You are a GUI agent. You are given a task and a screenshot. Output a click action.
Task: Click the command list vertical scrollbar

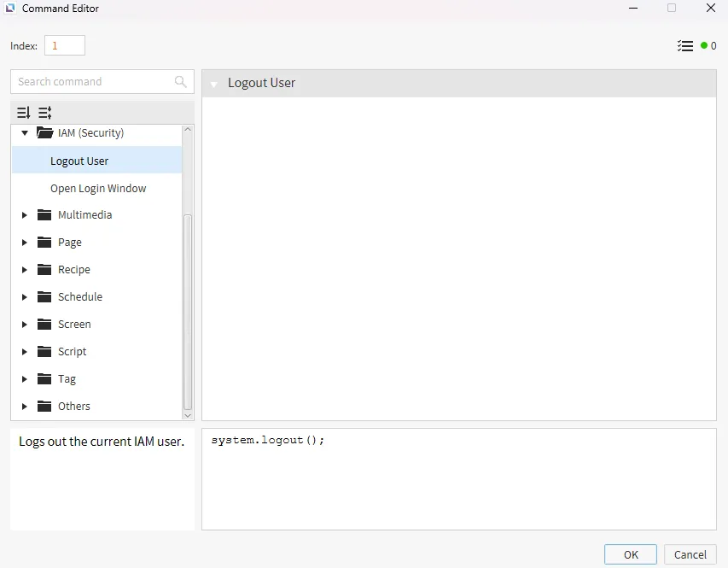(x=188, y=307)
